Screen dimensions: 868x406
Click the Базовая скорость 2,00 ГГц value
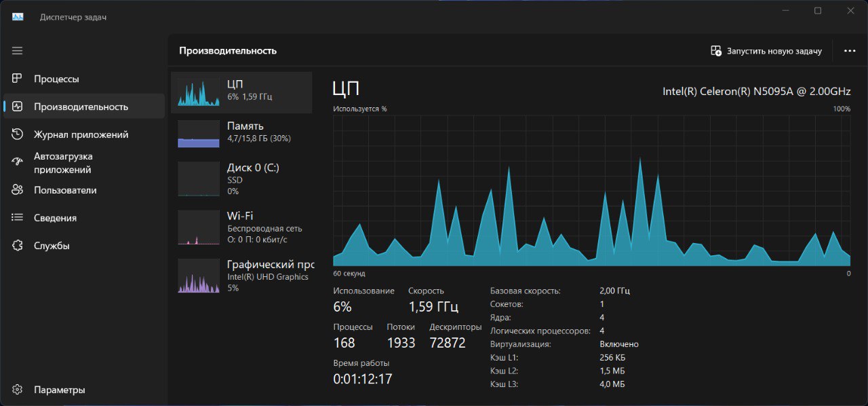click(x=615, y=291)
